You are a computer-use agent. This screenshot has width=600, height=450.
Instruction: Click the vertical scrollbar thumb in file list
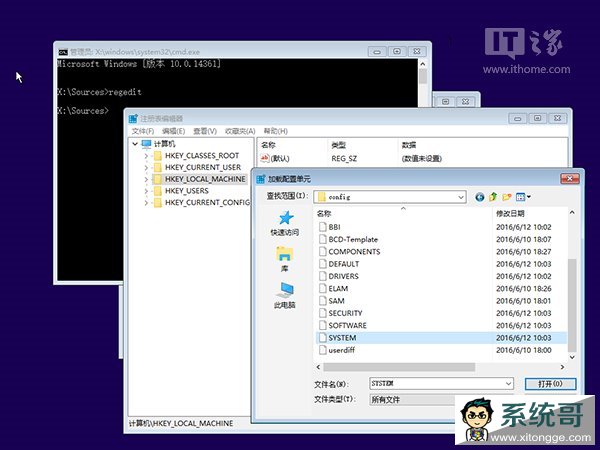[572, 305]
